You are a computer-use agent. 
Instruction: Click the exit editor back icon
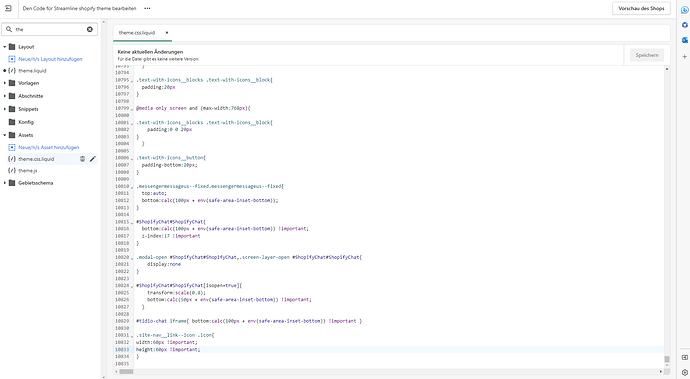click(x=8, y=8)
